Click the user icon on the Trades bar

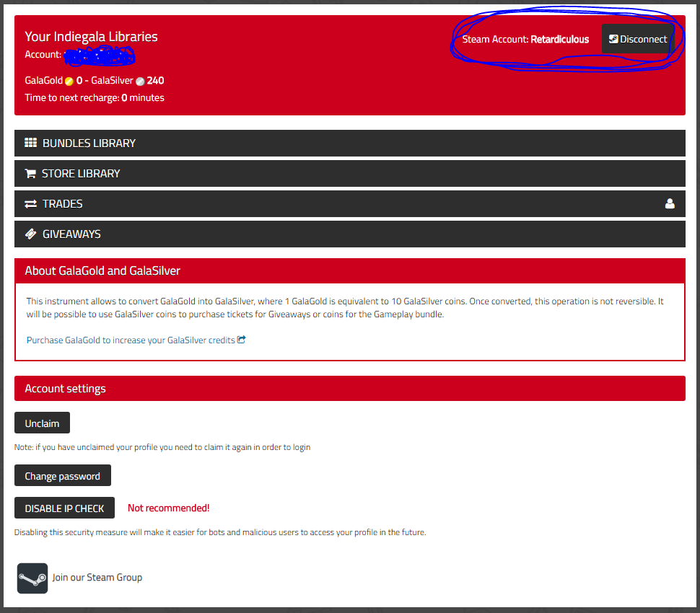tap(670, 204)
